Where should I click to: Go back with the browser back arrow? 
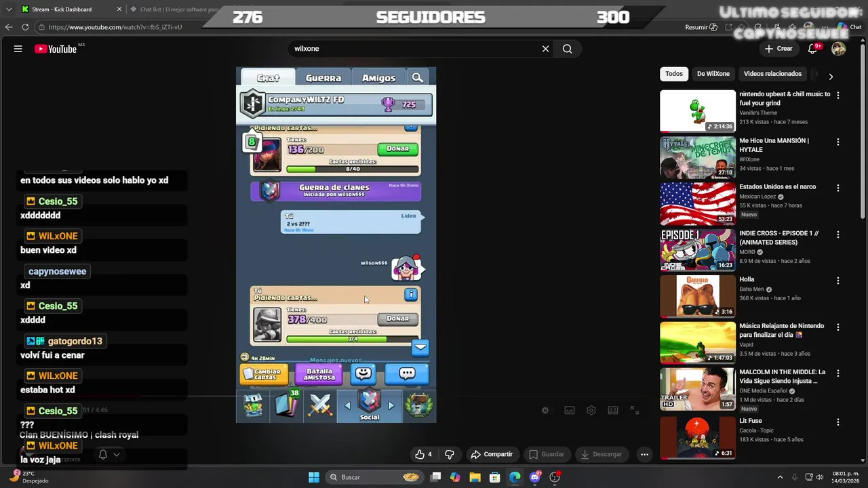9,27
